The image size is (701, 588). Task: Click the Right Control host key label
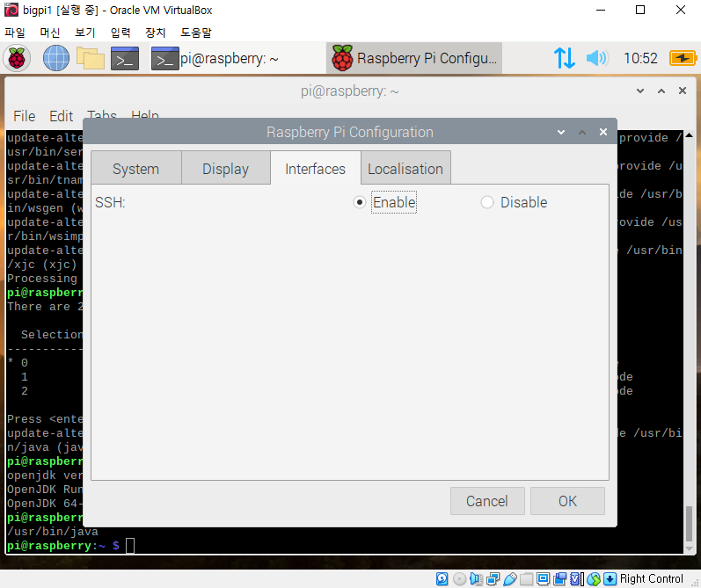coord(652,579)
